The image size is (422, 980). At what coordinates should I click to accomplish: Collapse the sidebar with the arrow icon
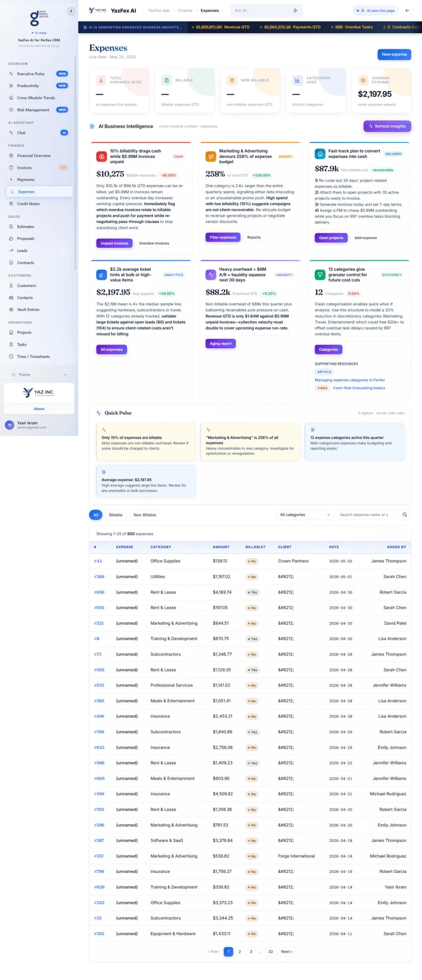[71, 11]
